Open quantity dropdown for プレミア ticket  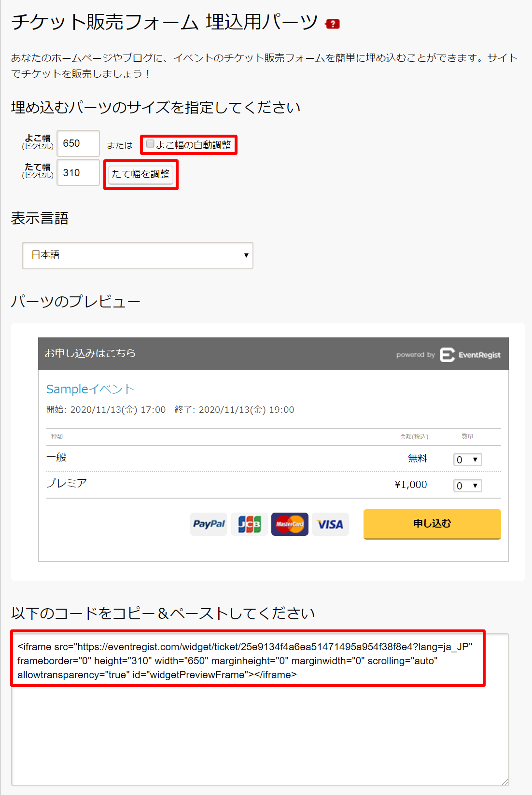[x=467, y=486]
